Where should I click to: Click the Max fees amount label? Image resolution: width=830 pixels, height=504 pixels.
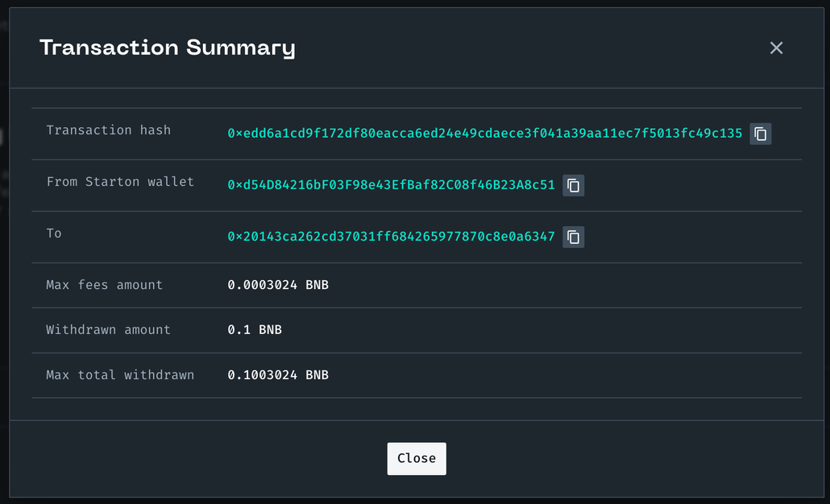106,284
